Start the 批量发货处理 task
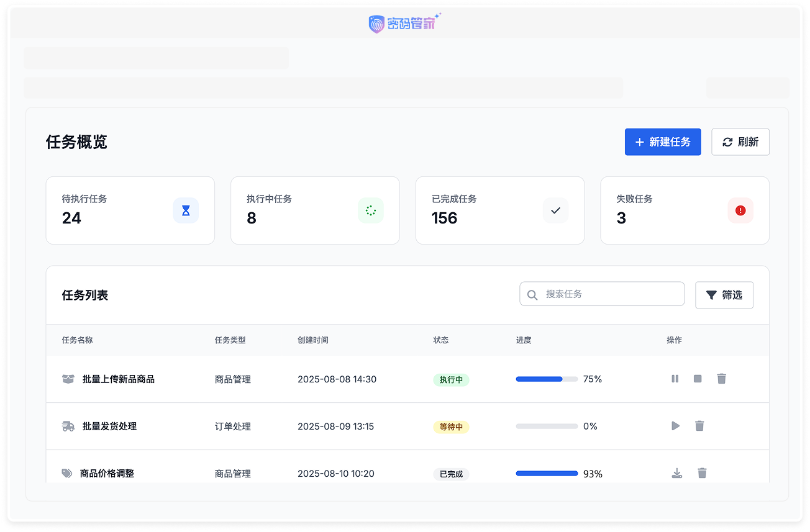This screenshot has width=810, height=532. (675, 426)
